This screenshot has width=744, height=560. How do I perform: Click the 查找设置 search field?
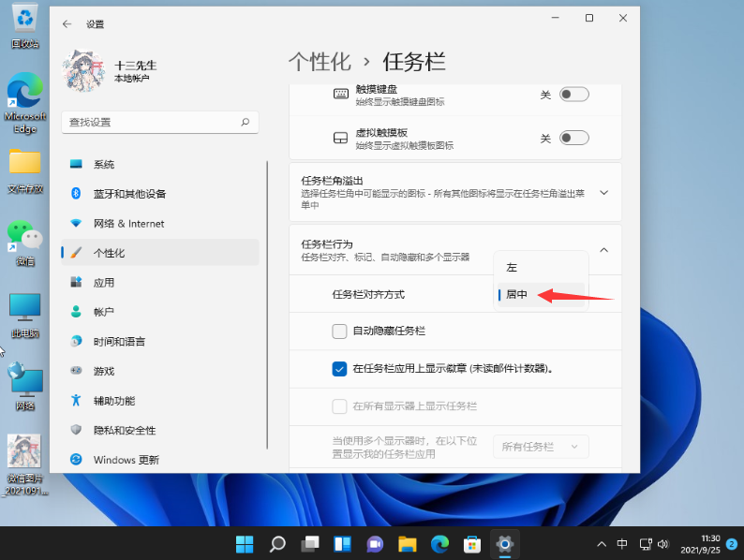pos(150,122)
